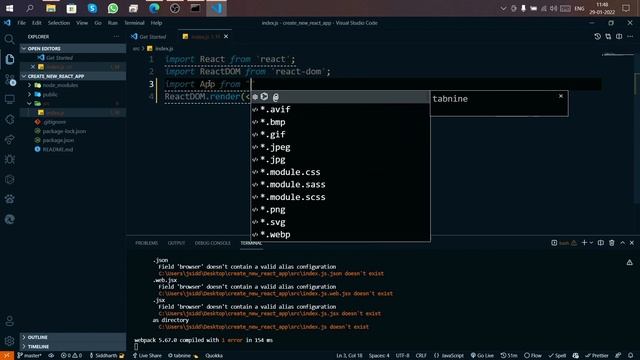Screen dimensions: 640x360
Task: Toggle the eye watch icon in status bar
Action: coord(51,356)
